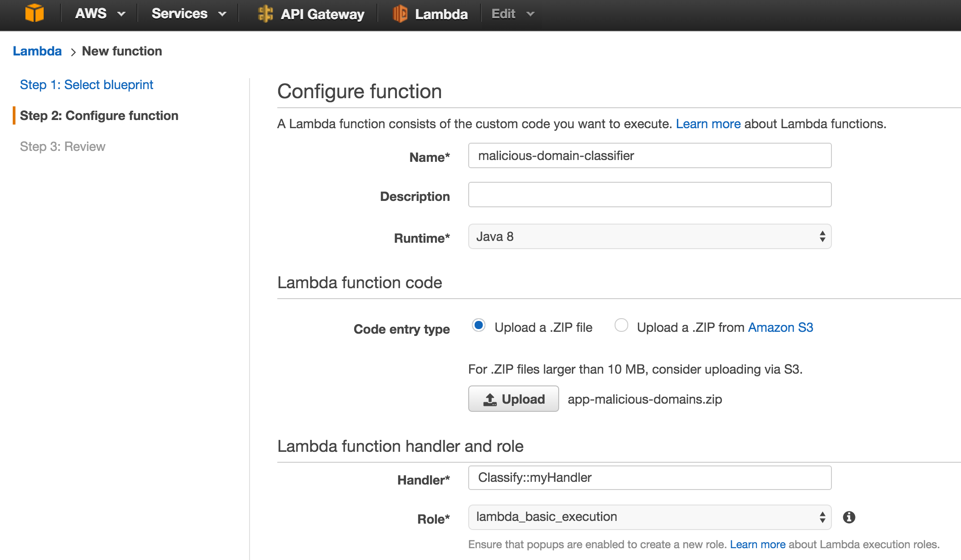Select 'Upload a .ZIP file' radio button
The width and height of the screenshot is (961, 560).
click(478, 325)
